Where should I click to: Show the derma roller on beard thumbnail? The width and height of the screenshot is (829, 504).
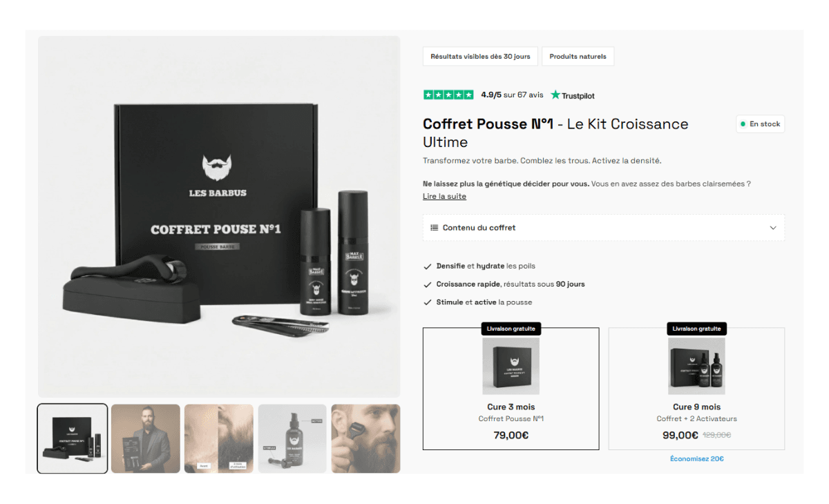365,438
